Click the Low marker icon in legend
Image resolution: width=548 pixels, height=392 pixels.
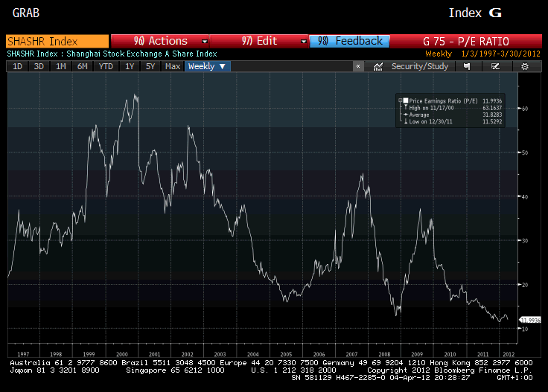tap(406, 121)
